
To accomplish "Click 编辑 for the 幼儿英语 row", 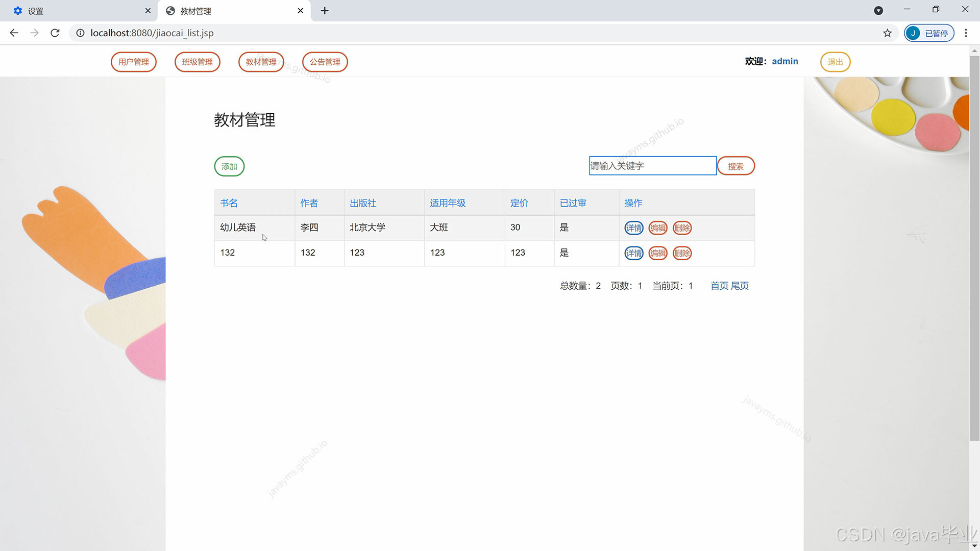I will (658, 228).
